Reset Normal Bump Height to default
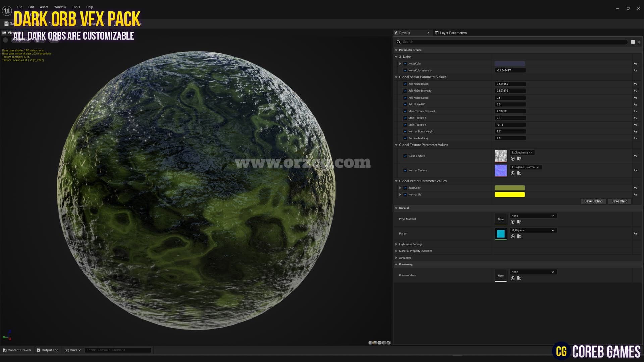This screenshot has width=644, height=362. pyautogui.click(x=635, y=131)
